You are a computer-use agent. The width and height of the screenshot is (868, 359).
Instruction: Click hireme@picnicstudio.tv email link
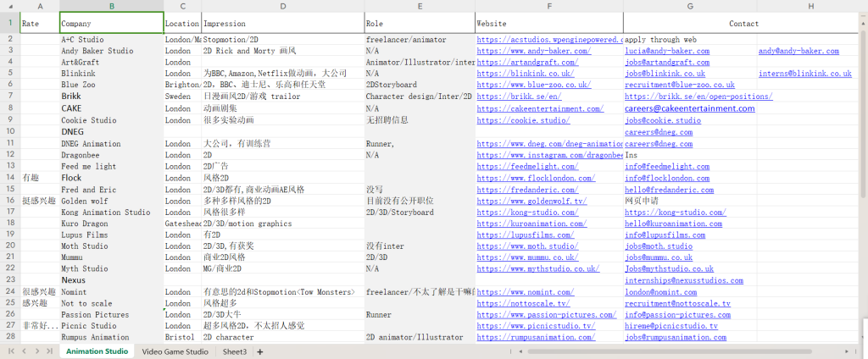pos(671,326)
